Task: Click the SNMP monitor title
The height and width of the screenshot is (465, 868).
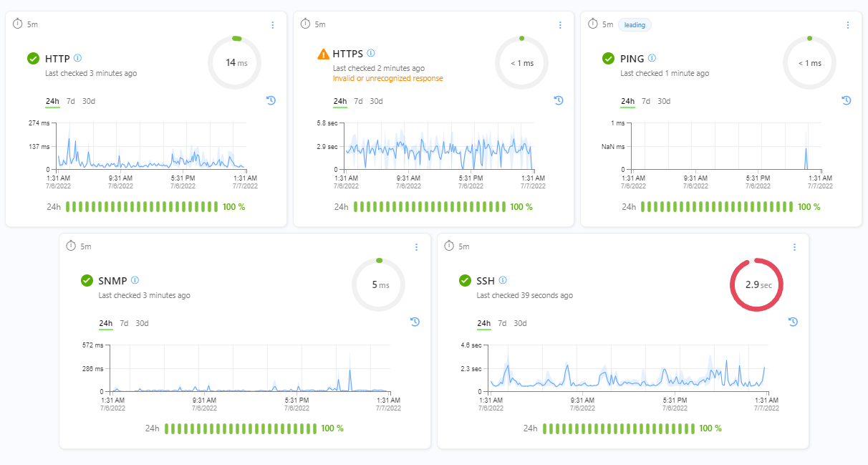Action: pos(112,281)
